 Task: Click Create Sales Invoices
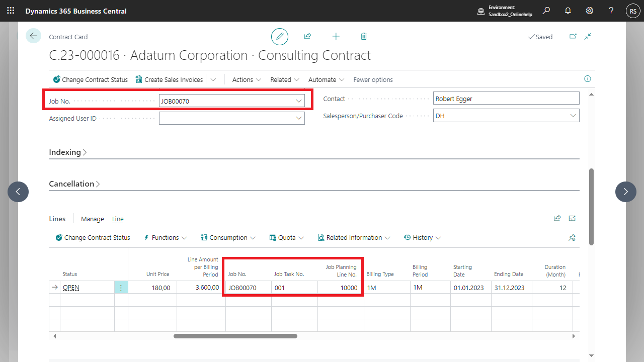tap(169, 79)
